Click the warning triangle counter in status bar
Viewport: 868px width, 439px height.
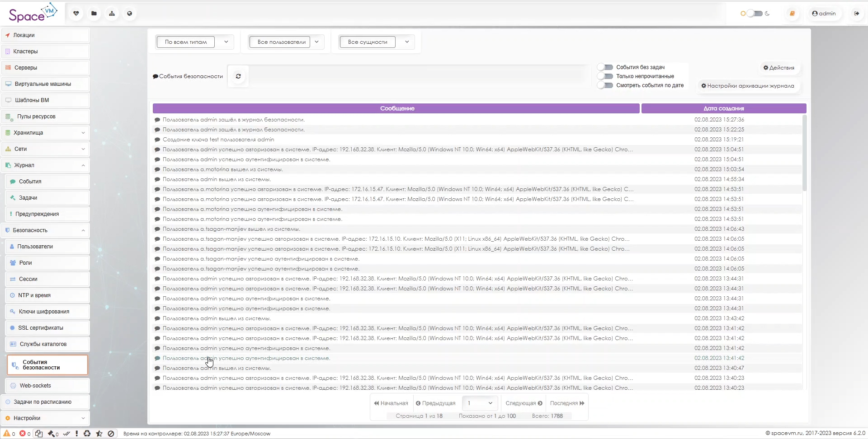(9, 434)
